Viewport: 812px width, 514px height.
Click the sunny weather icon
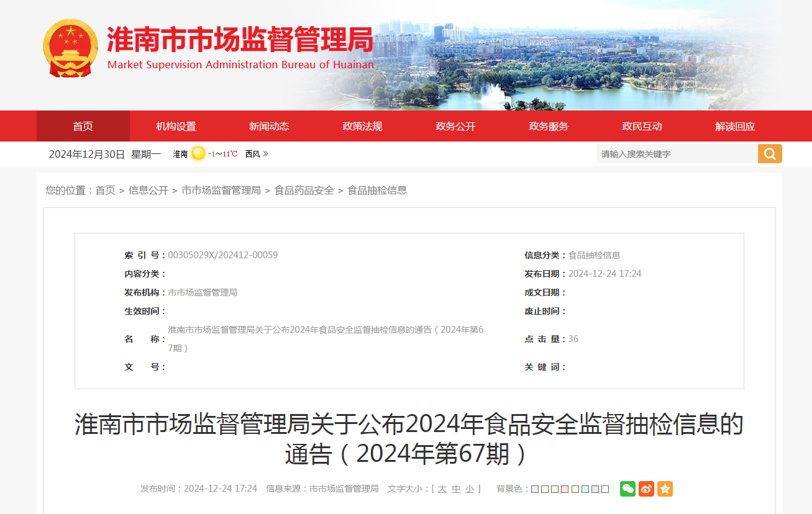click(198, 153)
